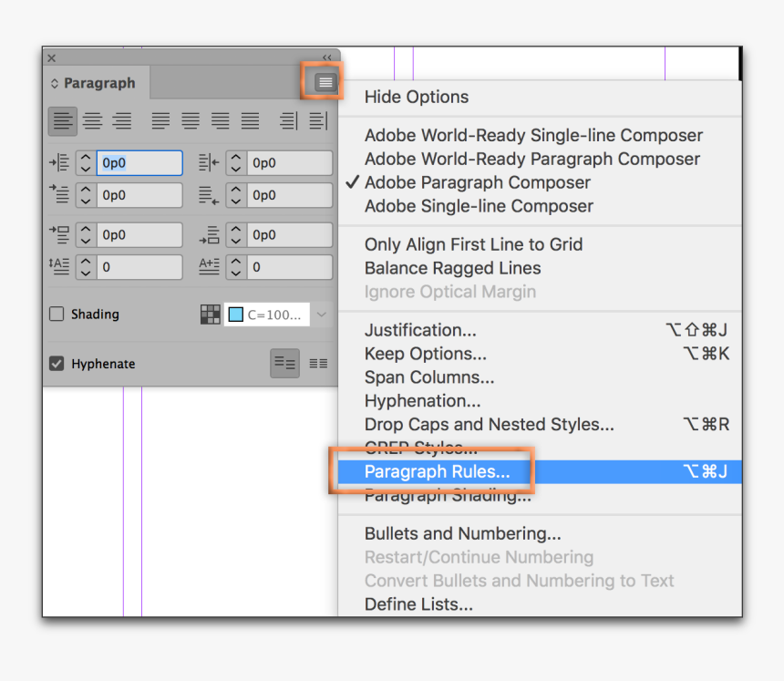Select Justify with last line aligned left

(x=160, y=121)
